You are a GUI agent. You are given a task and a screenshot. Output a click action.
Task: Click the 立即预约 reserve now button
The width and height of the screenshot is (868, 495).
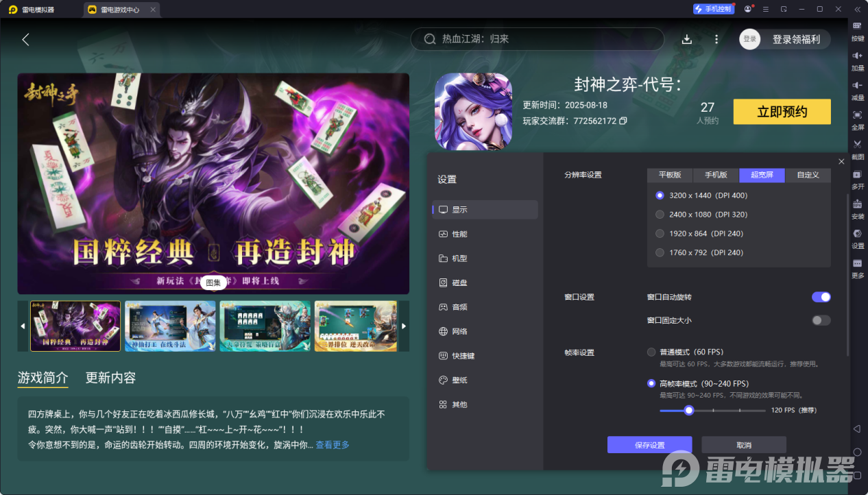point(782,112)
